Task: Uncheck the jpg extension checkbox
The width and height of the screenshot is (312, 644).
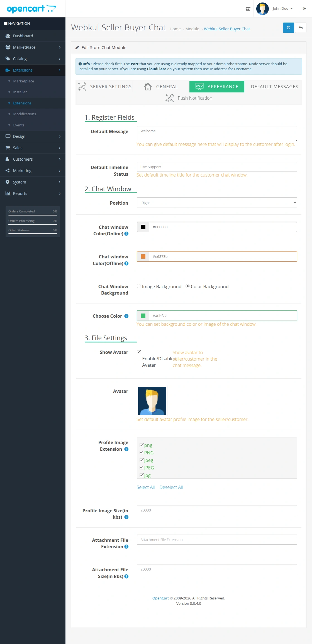Action: (x=142, y=475)
